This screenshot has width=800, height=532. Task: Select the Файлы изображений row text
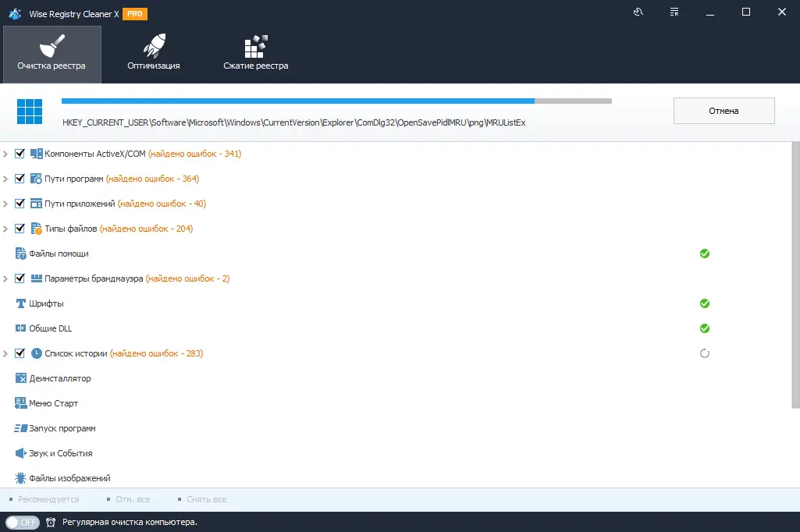[x=70, y=478]
